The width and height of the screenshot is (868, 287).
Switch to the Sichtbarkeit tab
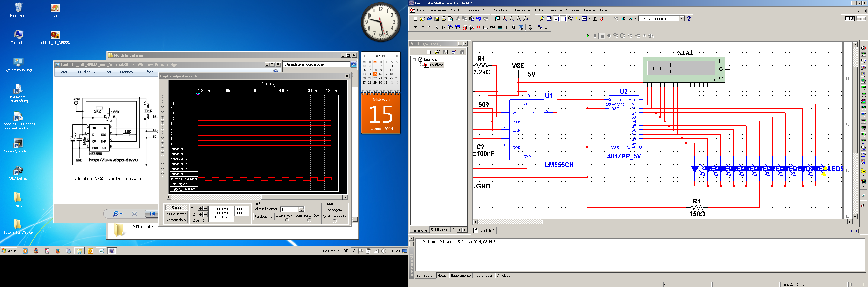[x=440, y=230]
